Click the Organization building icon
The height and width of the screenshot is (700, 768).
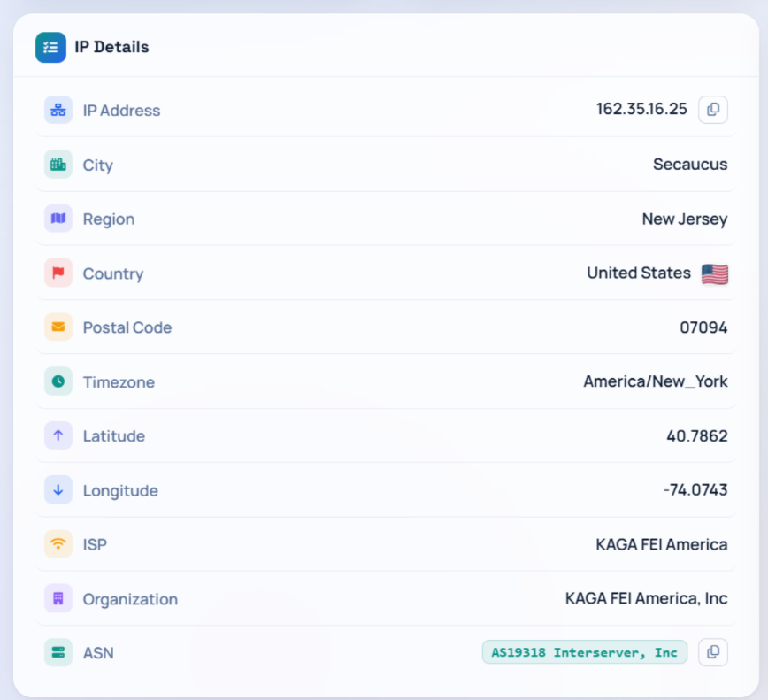[58, 598]
